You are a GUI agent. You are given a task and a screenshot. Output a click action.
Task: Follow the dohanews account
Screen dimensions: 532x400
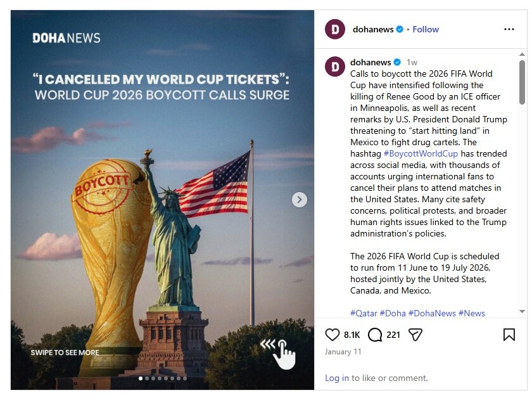426,29
